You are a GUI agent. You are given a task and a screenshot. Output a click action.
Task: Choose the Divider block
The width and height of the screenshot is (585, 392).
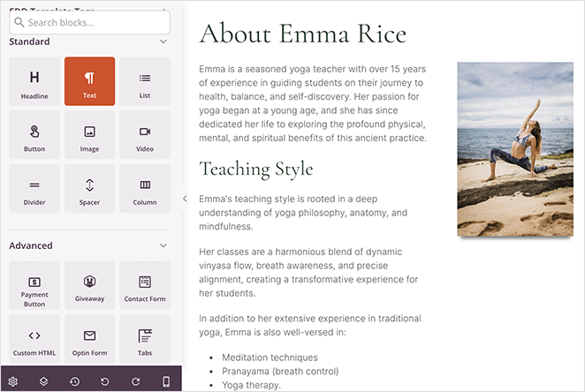coord(34,189)
